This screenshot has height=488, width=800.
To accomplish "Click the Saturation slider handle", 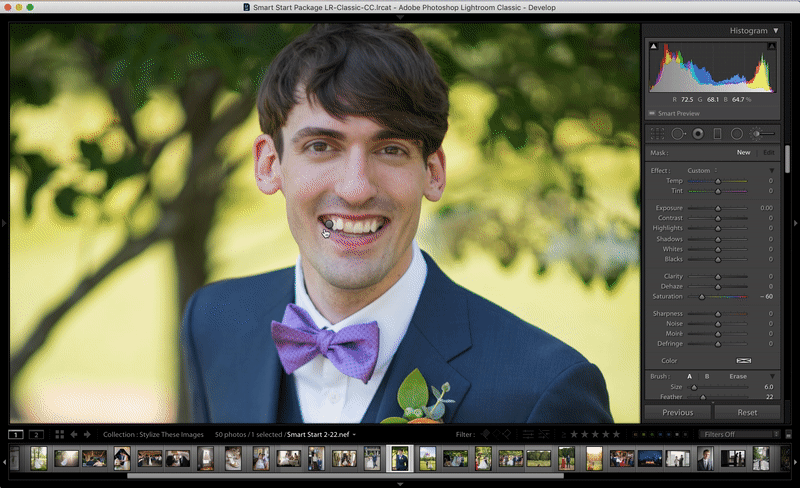I will (x=702, y=297).
